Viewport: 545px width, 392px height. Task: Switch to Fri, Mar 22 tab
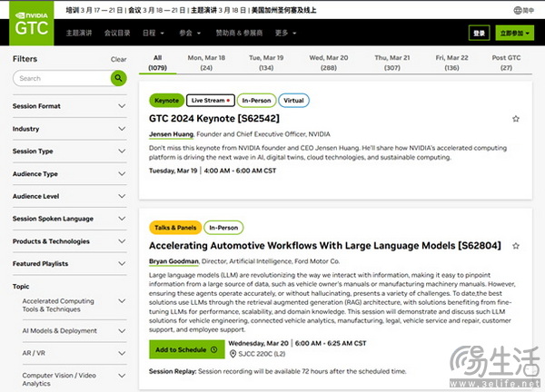click(451, 63)
